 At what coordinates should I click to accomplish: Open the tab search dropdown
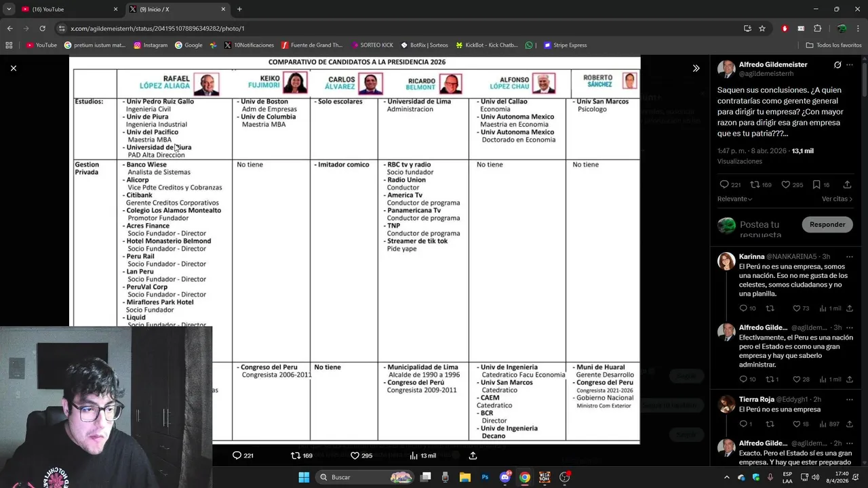pos(8,9)
